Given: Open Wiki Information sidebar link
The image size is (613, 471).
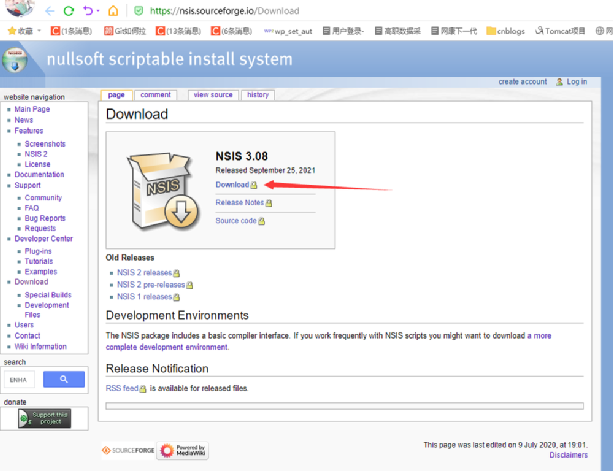Looking at the screenshot, I should pos(40,346).
